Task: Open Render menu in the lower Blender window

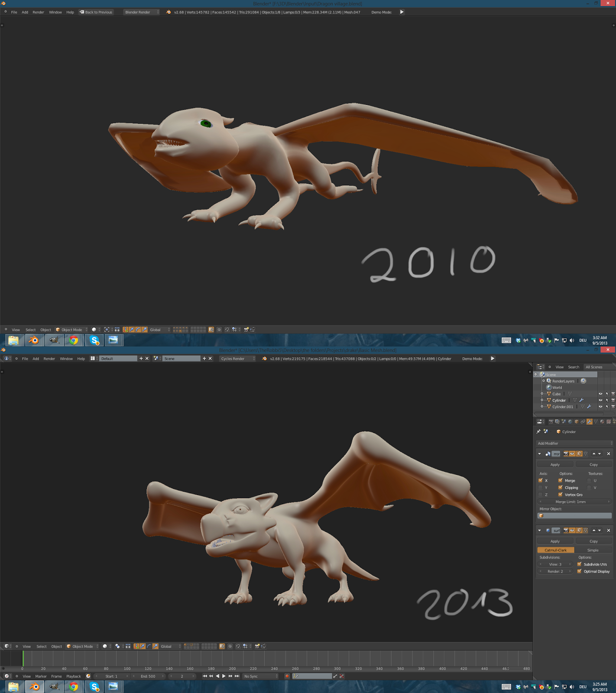Action: [x=49, y=359]
